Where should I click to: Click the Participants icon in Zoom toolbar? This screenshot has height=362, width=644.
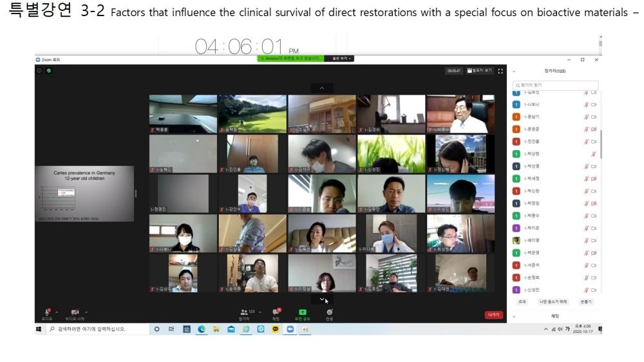(x=244, y=312)
